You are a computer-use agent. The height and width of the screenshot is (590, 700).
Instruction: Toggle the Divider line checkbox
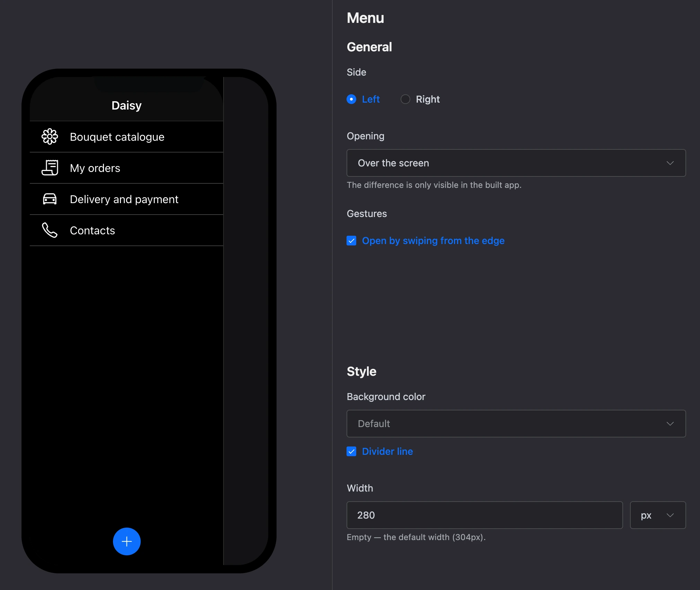tap(351, 452)
